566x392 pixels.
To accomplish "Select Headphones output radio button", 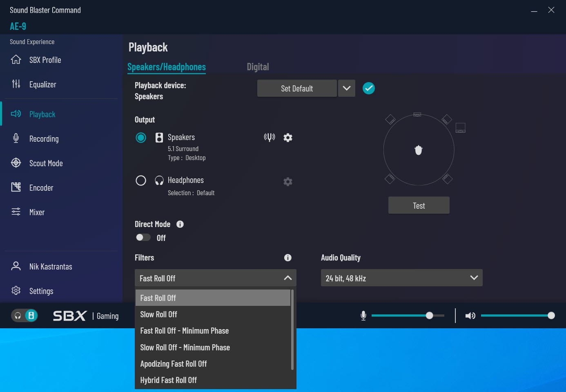I will click(x=141, y=180).
